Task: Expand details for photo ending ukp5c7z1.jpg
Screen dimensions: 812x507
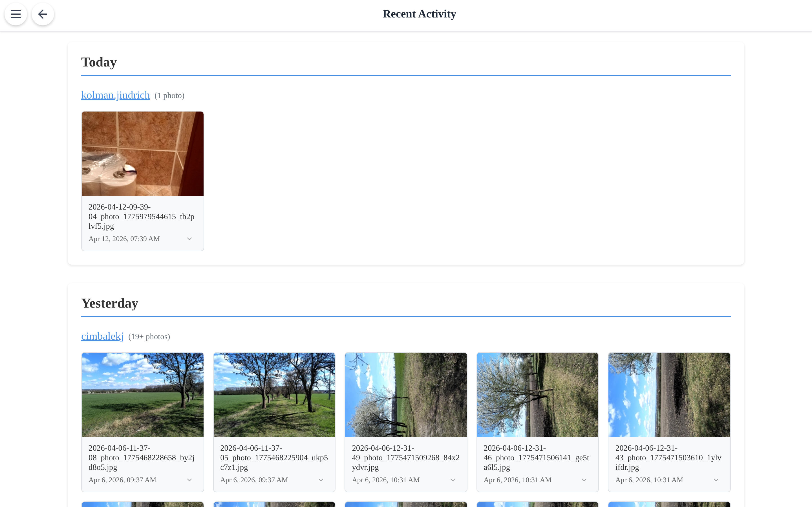Action: click(x=321, y=480)
